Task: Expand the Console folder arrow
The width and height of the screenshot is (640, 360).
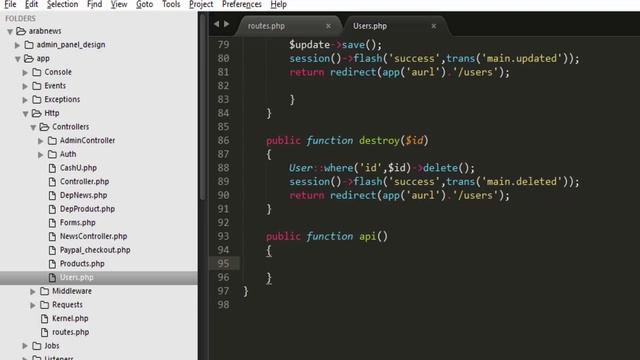Action: (25, 73)
